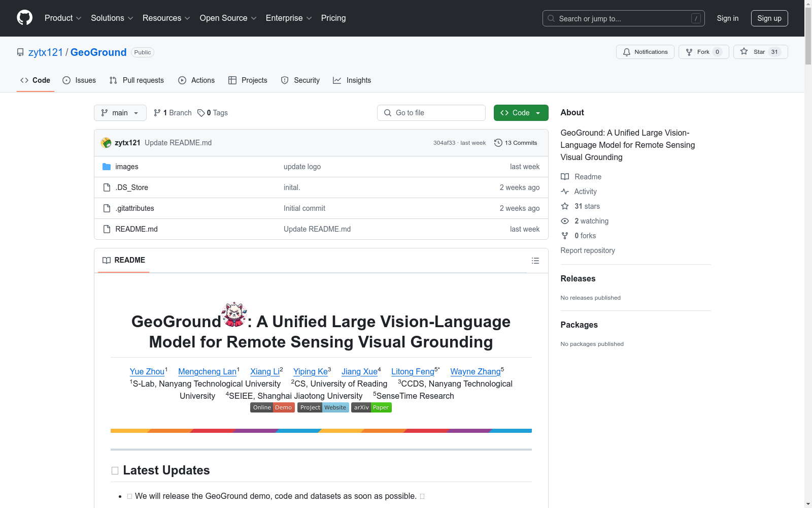Click the eye icon beside 2 watching
The width and height of the screenshot is (812, 508).
(565, 221)
